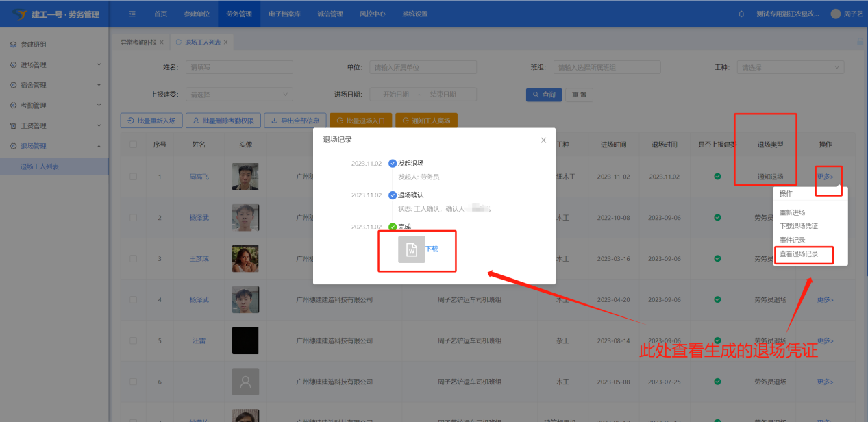Viewport: 868px width, 422px height.
Task: Close the 退场记录 dialog with X
Action: (x=543, y=140)
